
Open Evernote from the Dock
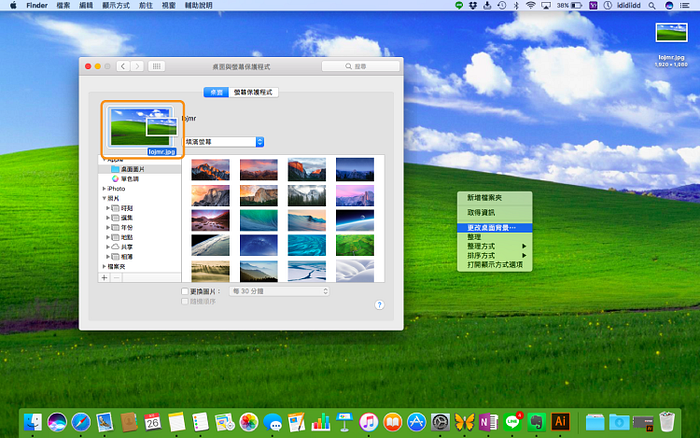[536, 422]
